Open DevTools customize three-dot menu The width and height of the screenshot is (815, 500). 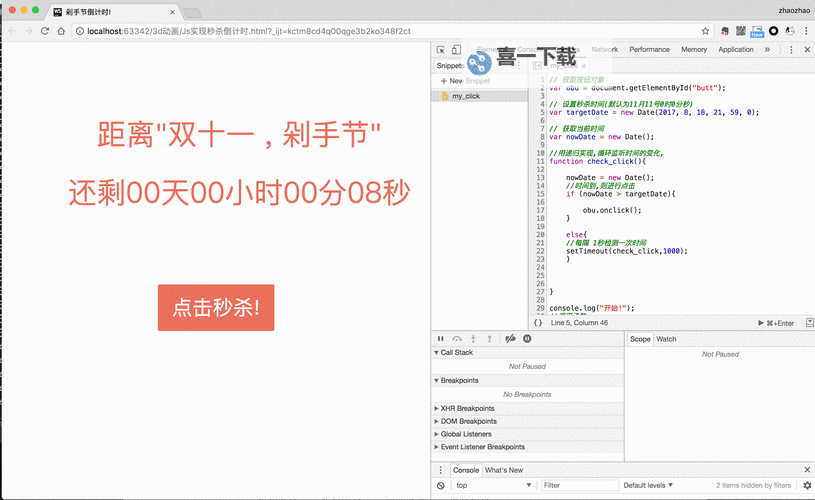click(791, 49)
